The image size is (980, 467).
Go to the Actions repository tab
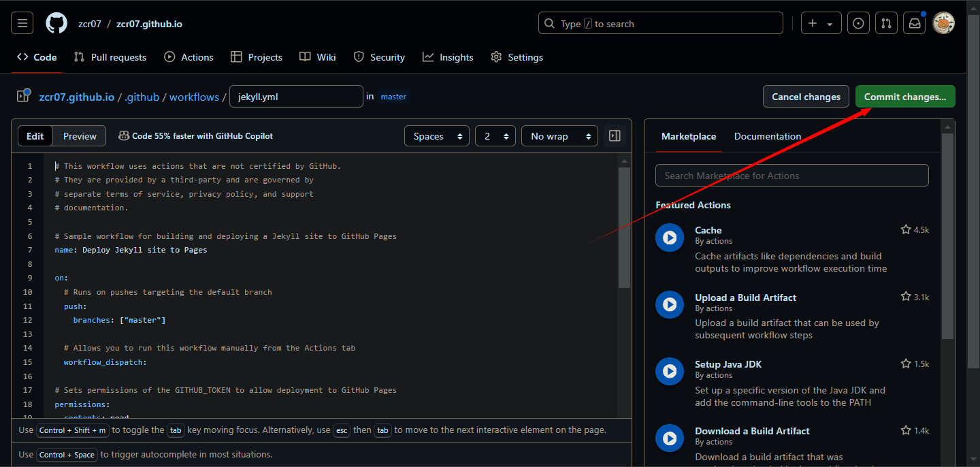click(189, 57)
